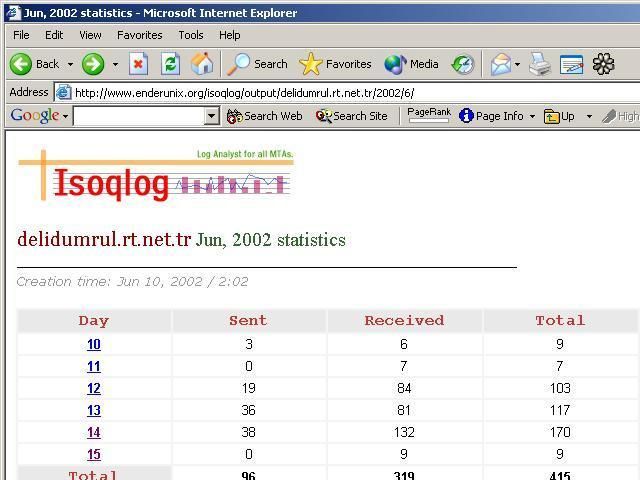Open the Media globe toolbar button
The image size is (640, 480).
(411, 64)
